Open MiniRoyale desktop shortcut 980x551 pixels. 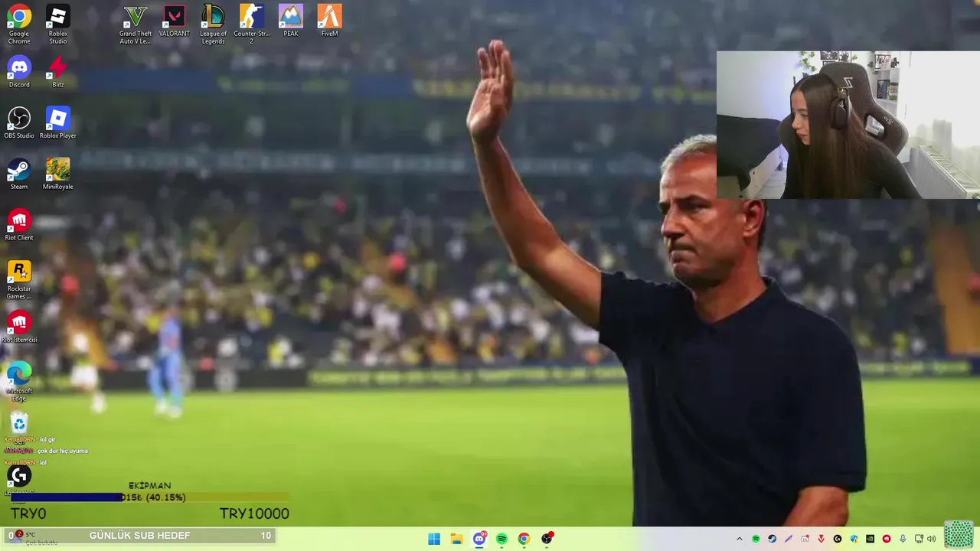pos(57,174)
